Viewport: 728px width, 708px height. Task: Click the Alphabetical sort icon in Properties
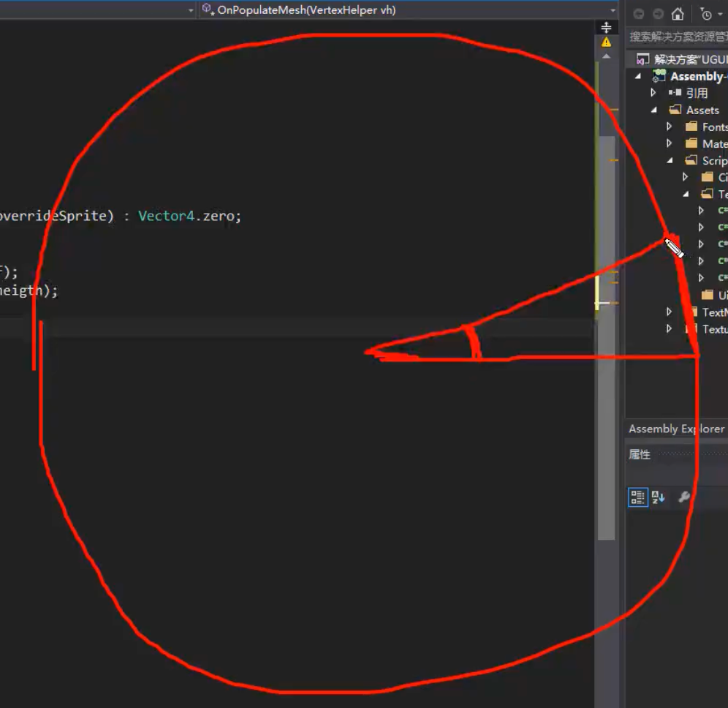(x=658, y=497)
